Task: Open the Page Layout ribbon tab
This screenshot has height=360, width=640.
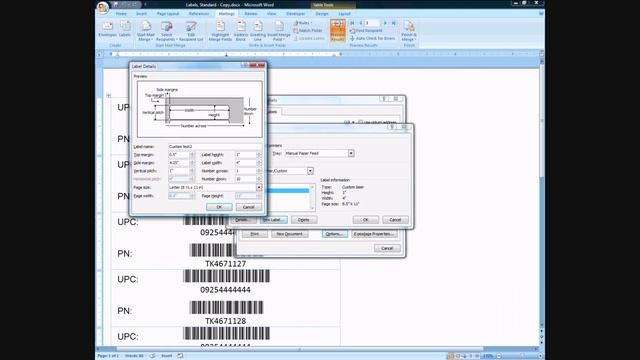Action: click(x=168, y=14)
